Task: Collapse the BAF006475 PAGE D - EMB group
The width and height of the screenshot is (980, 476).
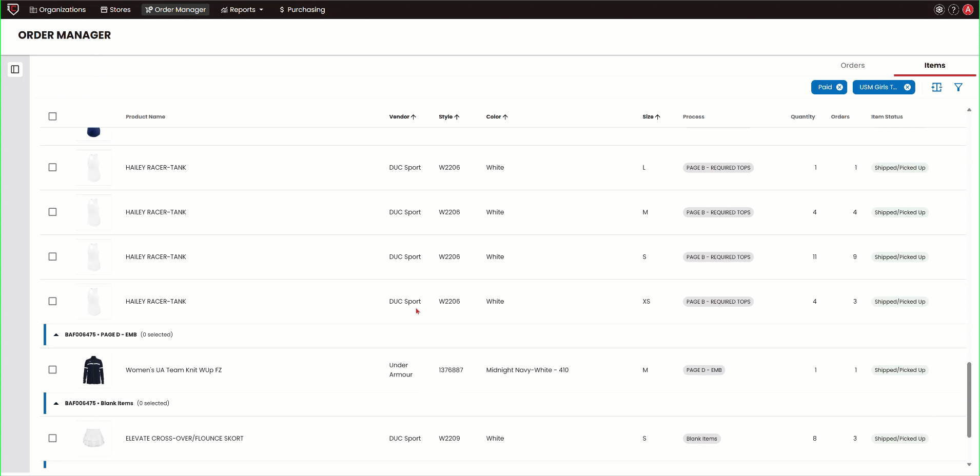Action: (56, 335)
